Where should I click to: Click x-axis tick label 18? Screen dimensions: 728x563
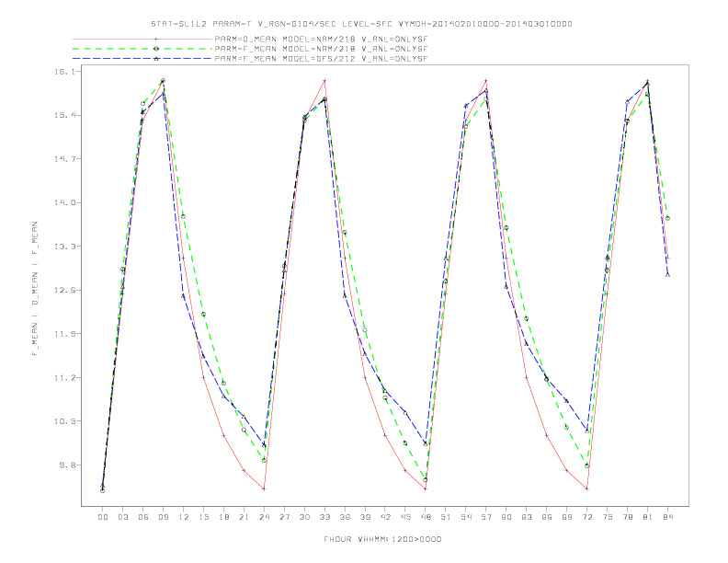pos(223,517)
